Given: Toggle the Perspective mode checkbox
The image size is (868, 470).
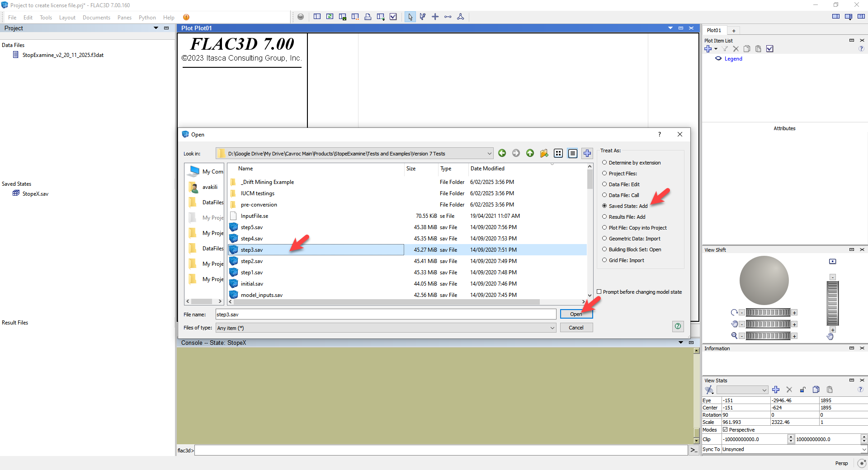Looking at the screenshot, I should [x=725, y=430].
